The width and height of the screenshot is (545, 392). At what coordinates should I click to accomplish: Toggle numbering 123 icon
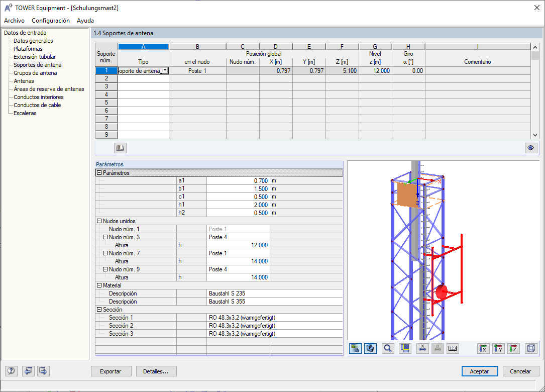[453, 348]
